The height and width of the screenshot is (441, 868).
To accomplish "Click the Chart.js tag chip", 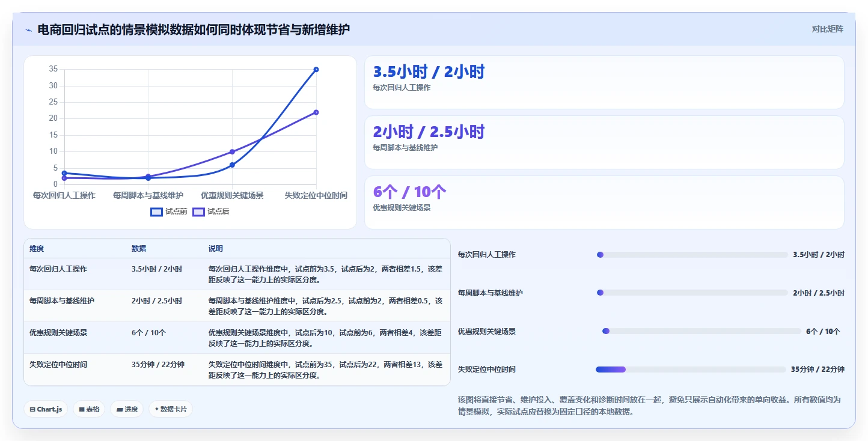I will pos(46,409).
